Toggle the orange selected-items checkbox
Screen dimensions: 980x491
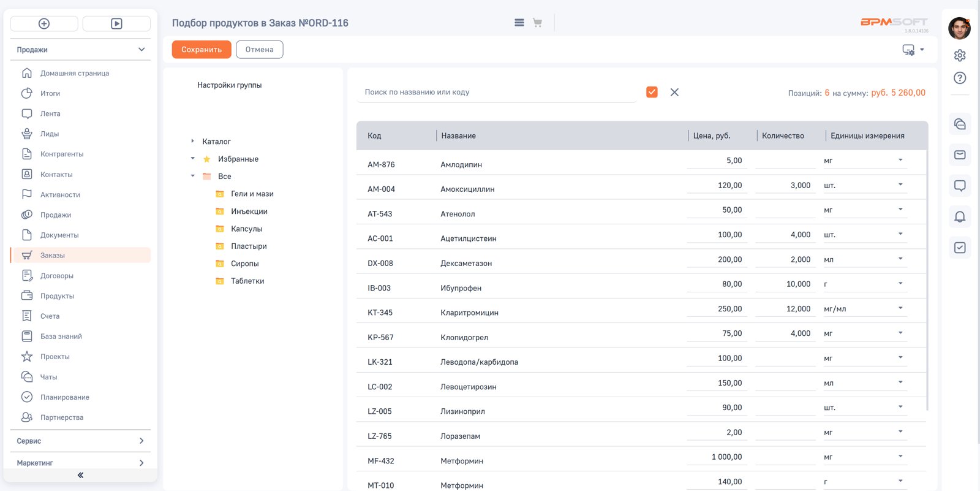pyautogui.click(x=652, y=92)
